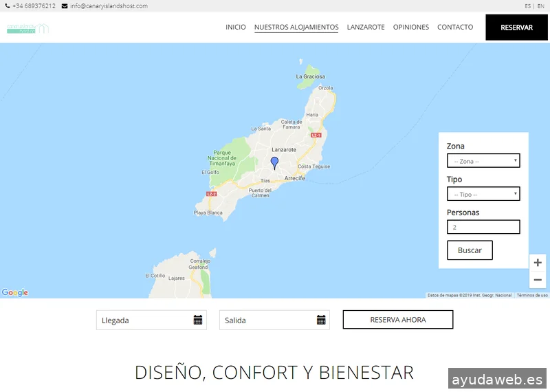Viewport: 550px width, 392px height.
Task: Click the Playa Blanca map label
Action: 208,213
